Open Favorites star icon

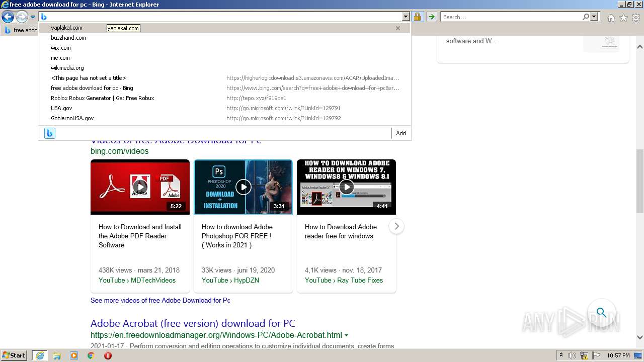point(623,18)
